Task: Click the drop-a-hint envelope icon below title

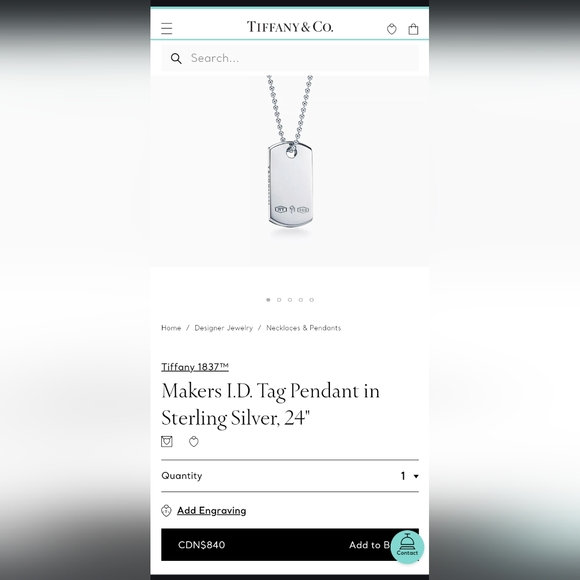Action: [167, 441]
